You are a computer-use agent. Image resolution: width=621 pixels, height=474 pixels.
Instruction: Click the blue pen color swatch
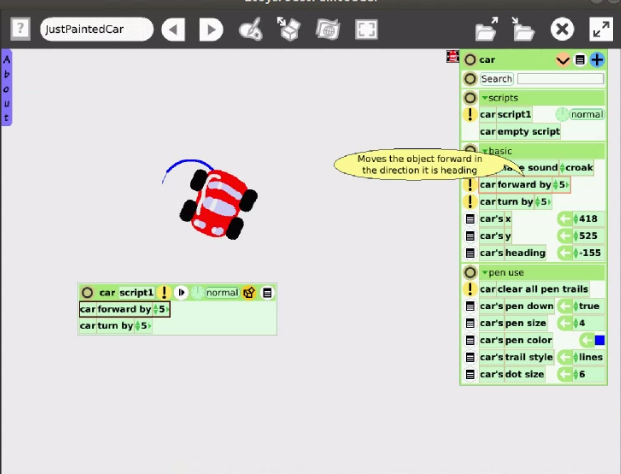600,340
